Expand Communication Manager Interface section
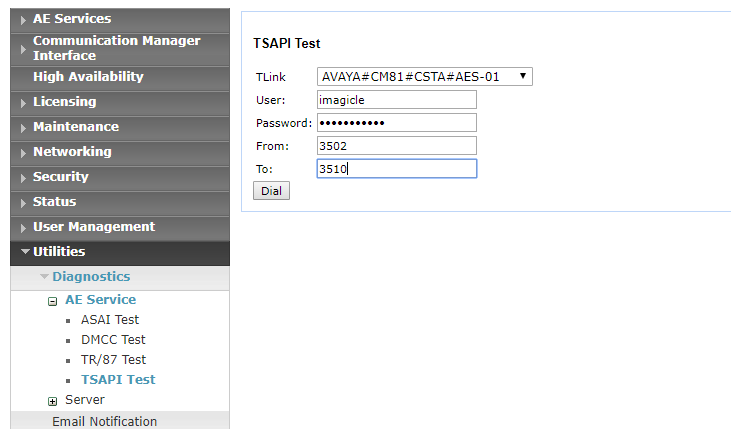This screenshot has height=429, width=731. click(116, 48)
